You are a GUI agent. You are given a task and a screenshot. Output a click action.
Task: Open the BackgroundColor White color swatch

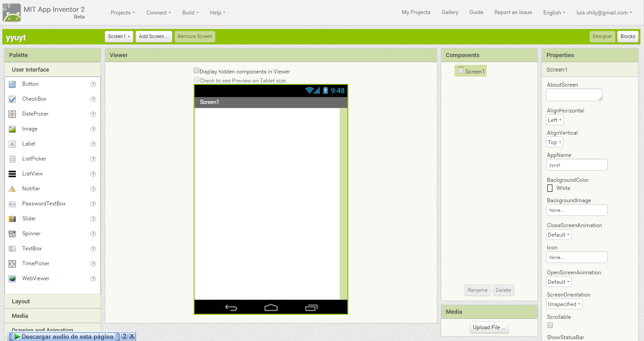[550, 188]
